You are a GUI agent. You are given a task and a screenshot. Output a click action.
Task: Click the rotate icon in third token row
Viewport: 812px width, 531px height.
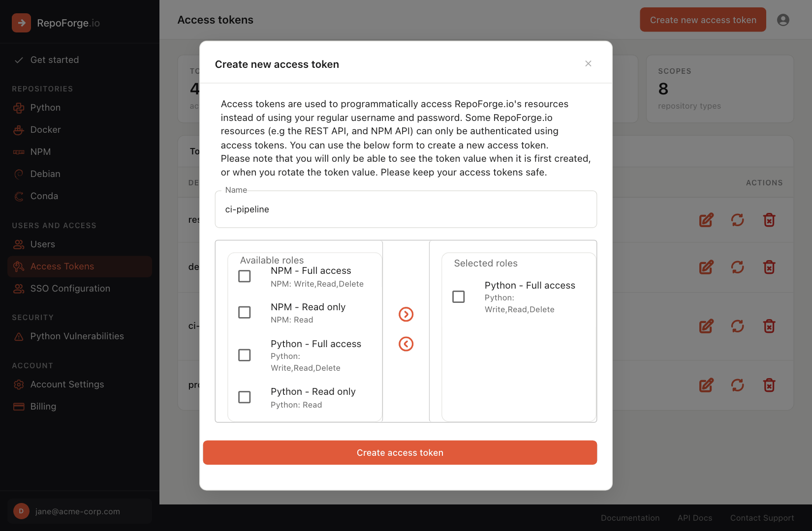(738, 326)
